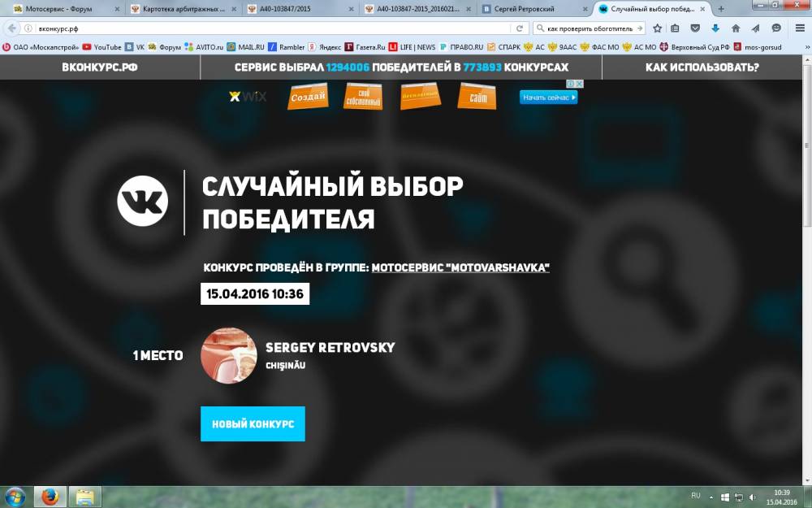Open the YouTube bookmark

(x=101, y=47)
